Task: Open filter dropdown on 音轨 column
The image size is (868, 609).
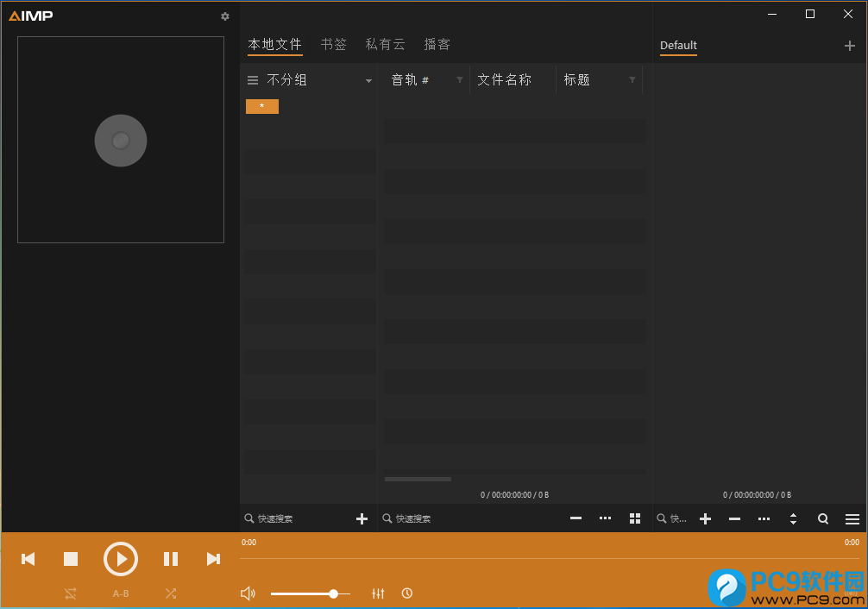Action: click(460, 80)
